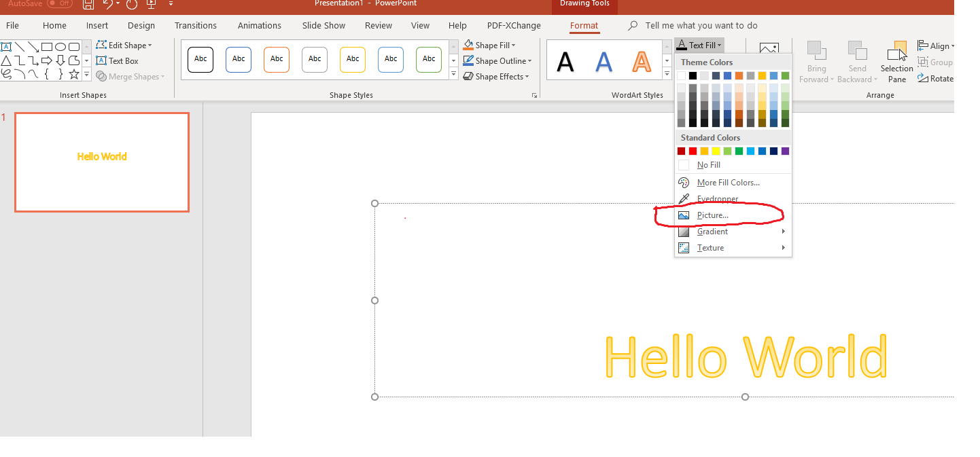Select the right block arrow shape
Viewport: 980px width, 457px height.
(x=47, y=60)
